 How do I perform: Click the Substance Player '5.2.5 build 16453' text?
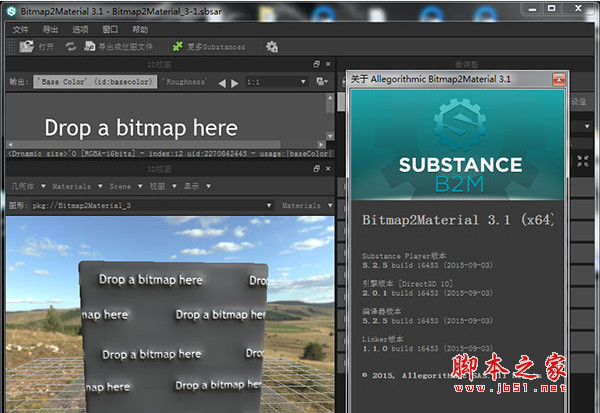pos(427,265)
